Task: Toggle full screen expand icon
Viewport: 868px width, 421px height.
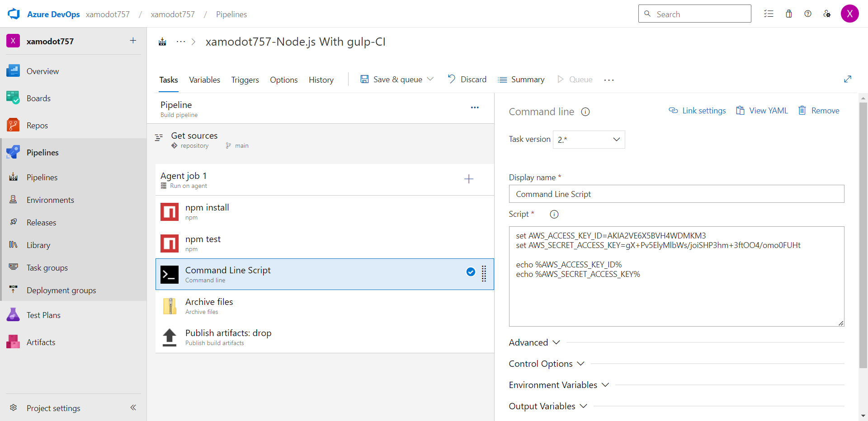Action: tap(848, 80)
